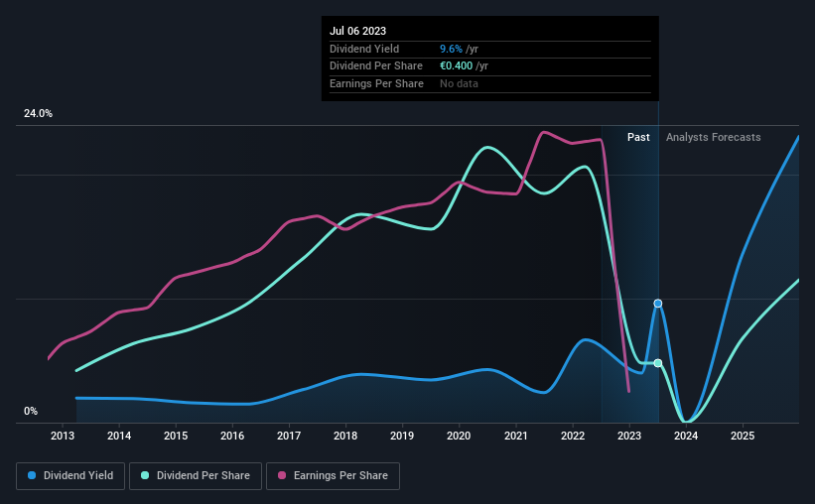Click the 2022 x-axis year label
This screenshot has width=815, height=504.
pyautogui.click(x=573, y=436)
